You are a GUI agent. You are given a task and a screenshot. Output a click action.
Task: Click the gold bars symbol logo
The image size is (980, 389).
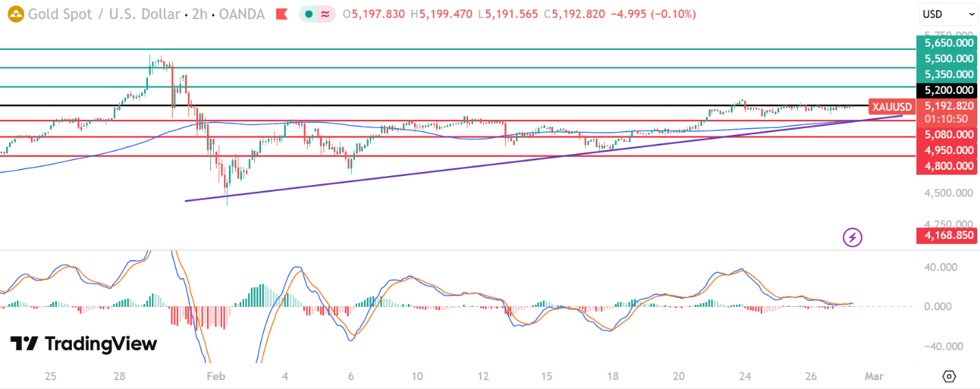(15, 14)
